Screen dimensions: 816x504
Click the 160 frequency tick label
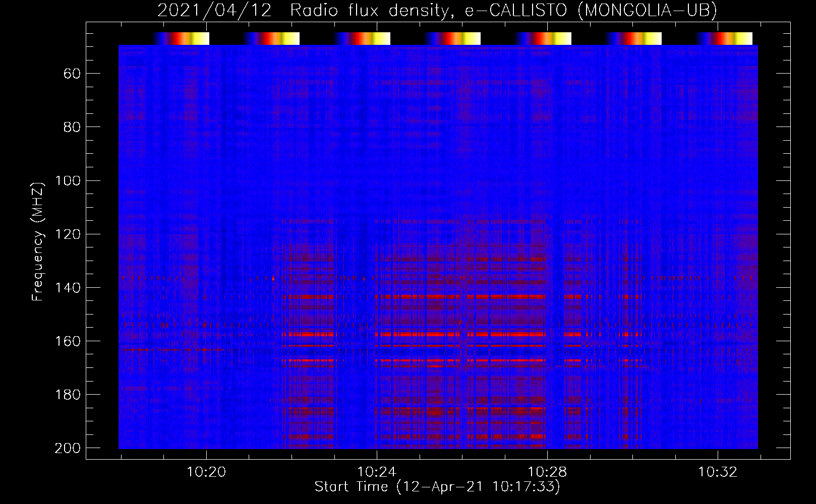(x=68, y=341)
